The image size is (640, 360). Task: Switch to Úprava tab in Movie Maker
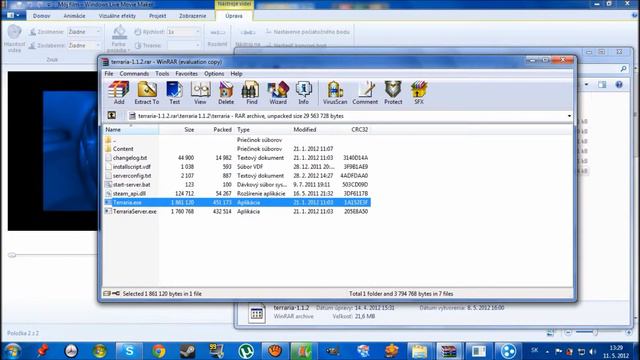click(234, 16)
